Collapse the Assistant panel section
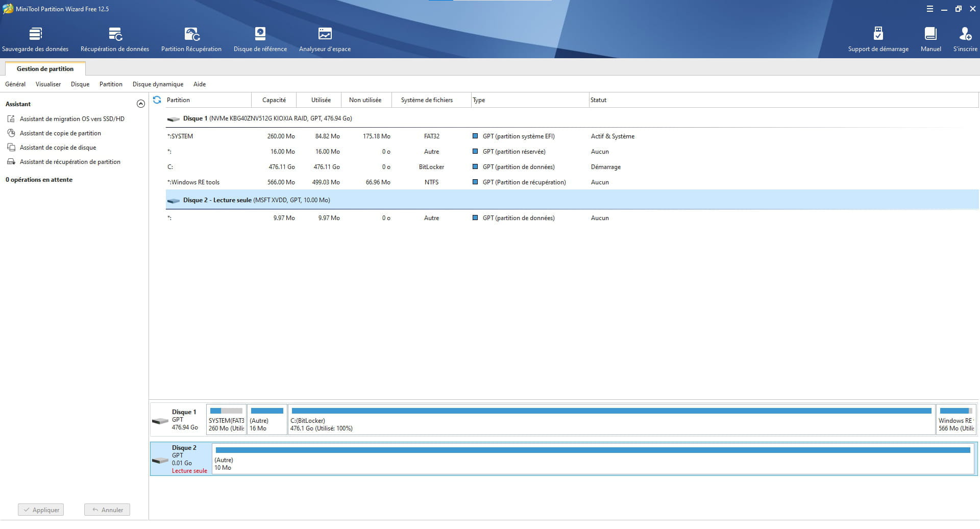Screen dimensions: 980x529 pos(141,104)
